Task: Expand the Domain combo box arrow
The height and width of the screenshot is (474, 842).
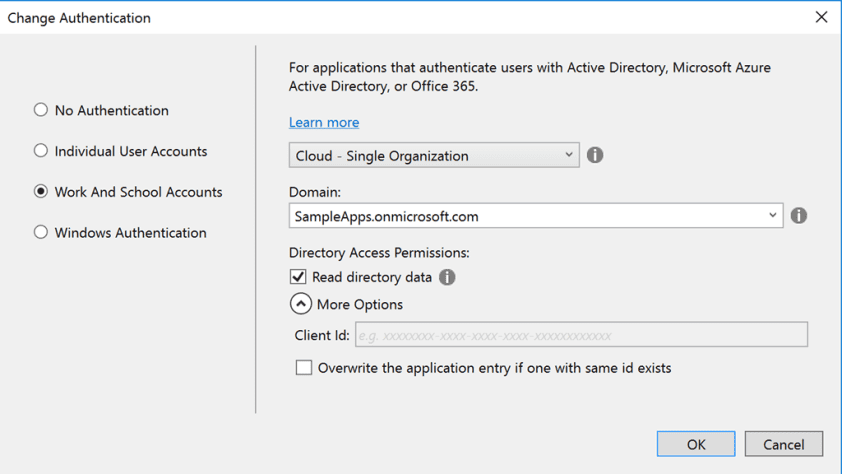Action: (772, 215)
